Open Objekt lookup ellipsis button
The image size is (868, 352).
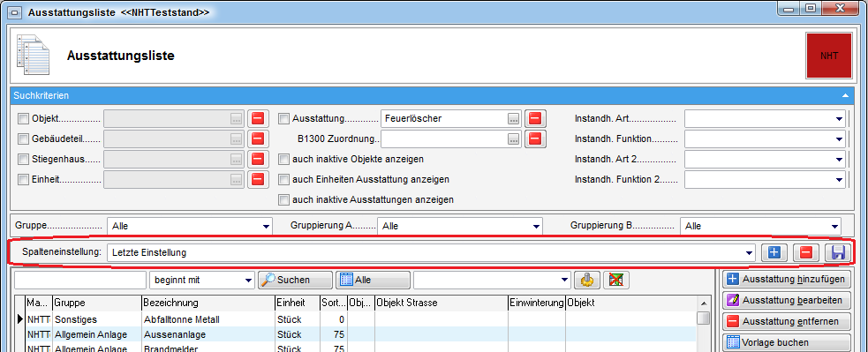pos(237,118)
